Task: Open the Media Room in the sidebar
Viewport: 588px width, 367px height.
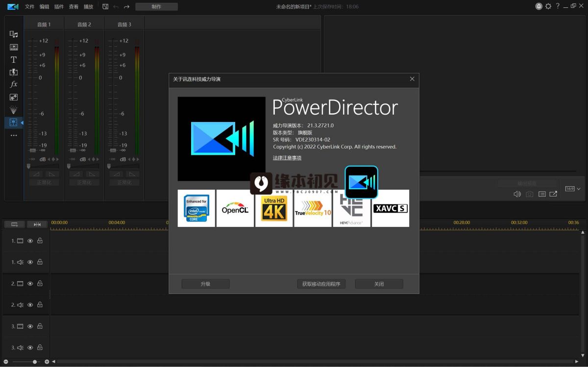Action: pyautogui.click(x=14, y=34)
